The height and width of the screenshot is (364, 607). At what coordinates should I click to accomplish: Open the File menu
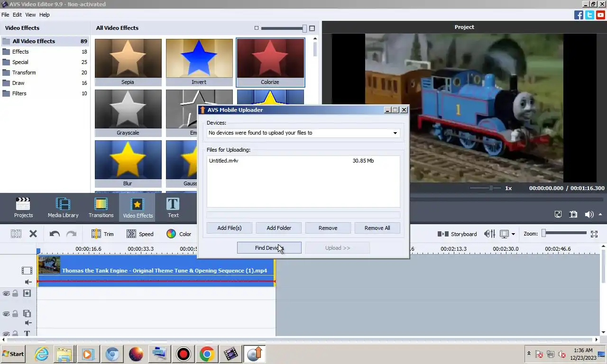click(5, 15)
